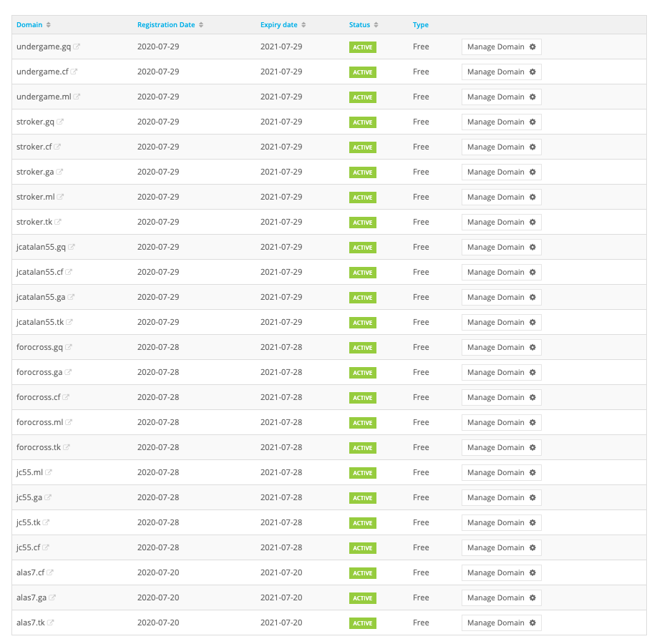
Task: Select the forocross.gq domain name
Action: [x=39, y=347]
